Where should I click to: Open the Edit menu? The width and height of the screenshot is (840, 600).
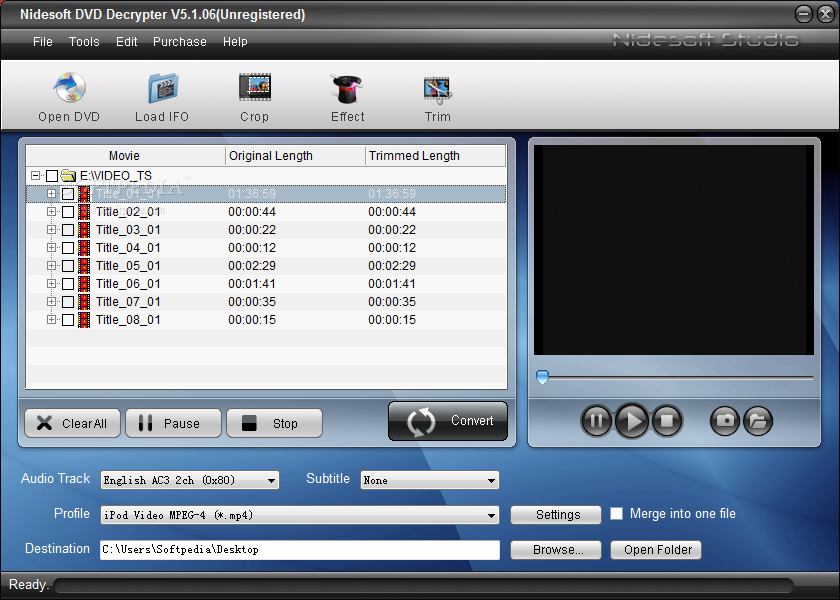(x=126, y=42)
